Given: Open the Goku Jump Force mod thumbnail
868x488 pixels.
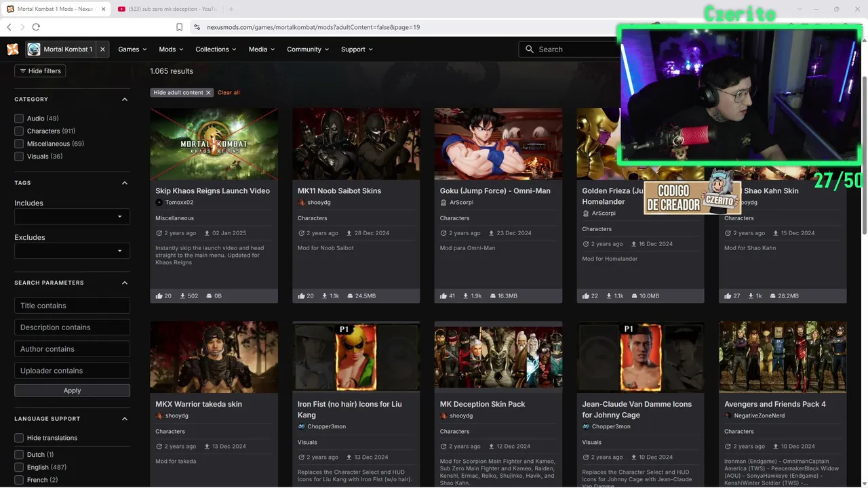Looking at the screenshot, I should [x=498, y=144].
